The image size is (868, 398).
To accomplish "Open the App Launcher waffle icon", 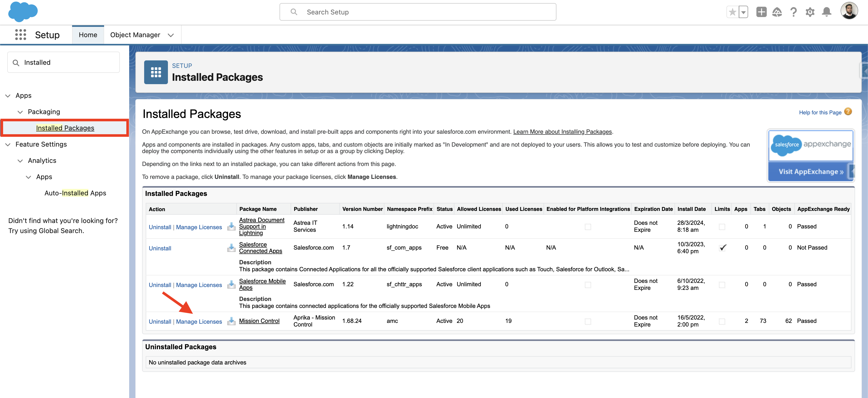I will tap(21, 35).
